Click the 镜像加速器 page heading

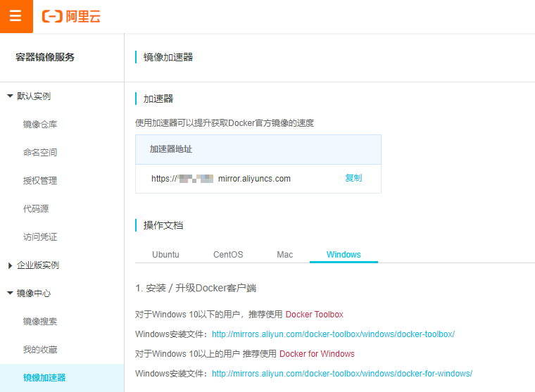pyautogui.click(x=168, y=57)
